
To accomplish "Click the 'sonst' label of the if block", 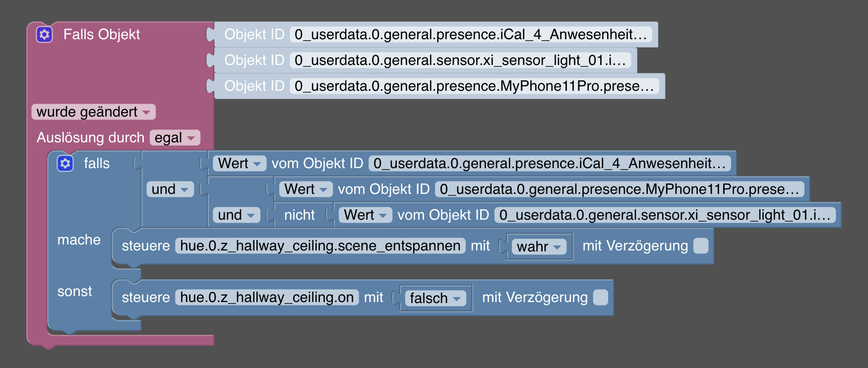I will click(75, 291).
